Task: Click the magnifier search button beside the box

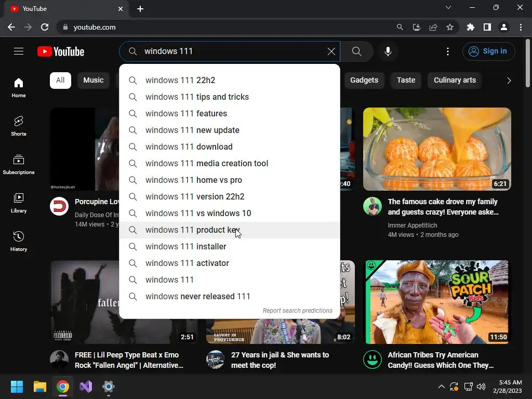Action: coord(356,51)
